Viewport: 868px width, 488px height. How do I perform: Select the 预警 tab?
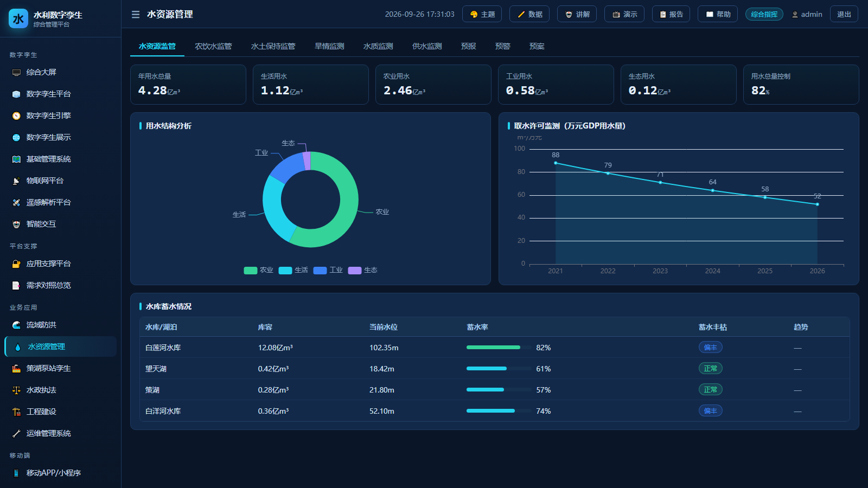pyautogui.click(x=502, y=47)
